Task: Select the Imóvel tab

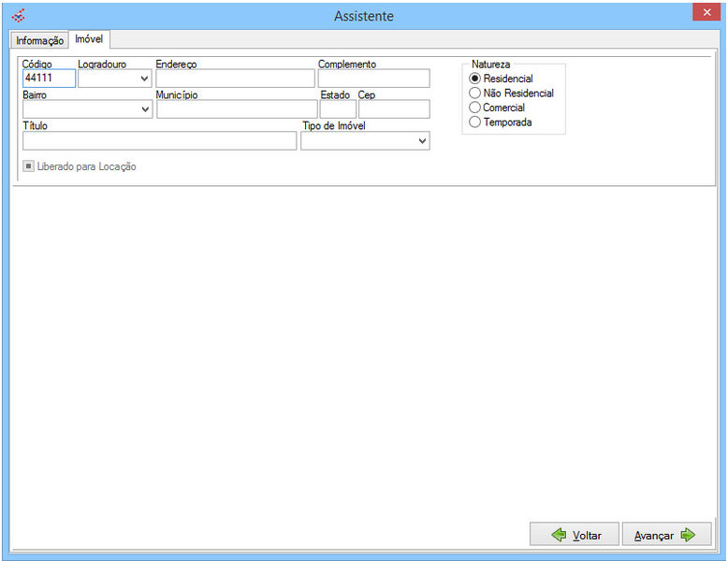Action: tap(89, 39)
